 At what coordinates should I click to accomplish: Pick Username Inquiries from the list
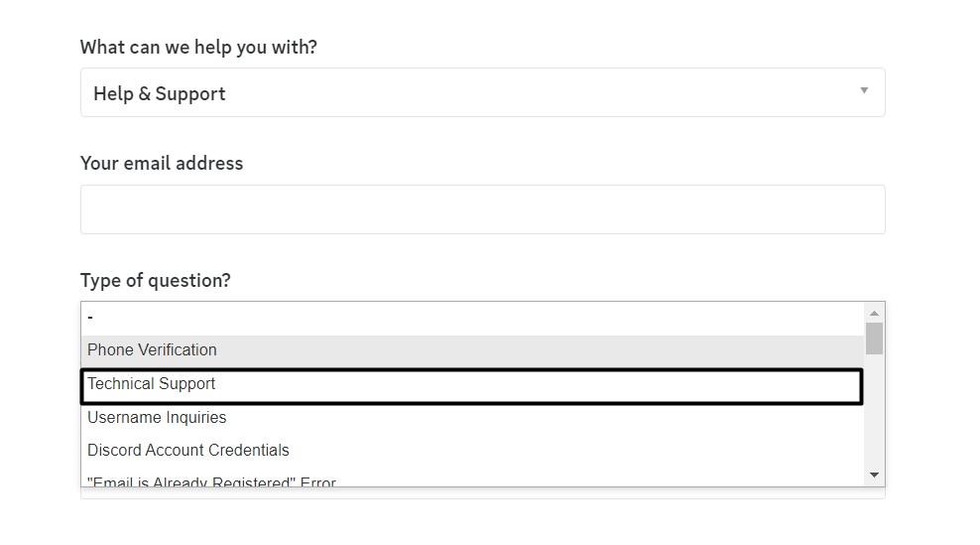click(472, 418)
